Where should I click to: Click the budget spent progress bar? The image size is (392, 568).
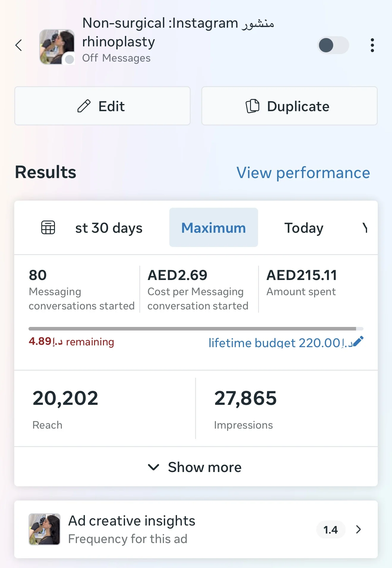pyautogui.click(x=196, y=329)
